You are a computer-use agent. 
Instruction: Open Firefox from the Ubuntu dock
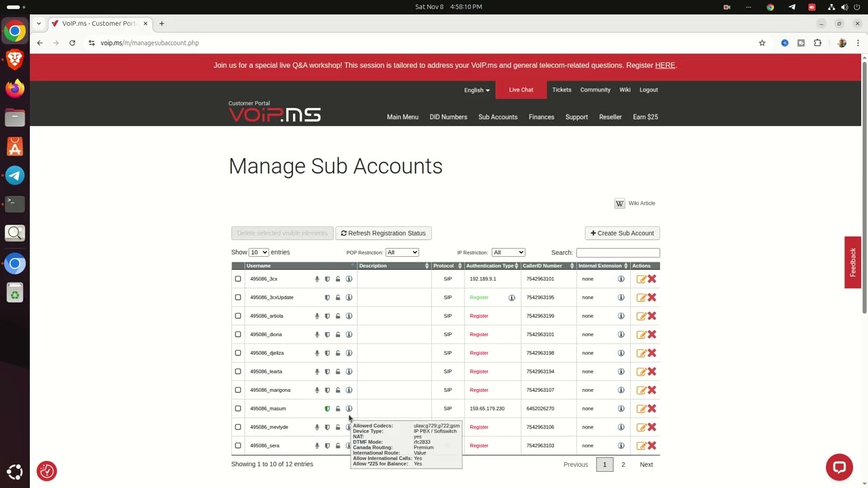tap(15, 88)
